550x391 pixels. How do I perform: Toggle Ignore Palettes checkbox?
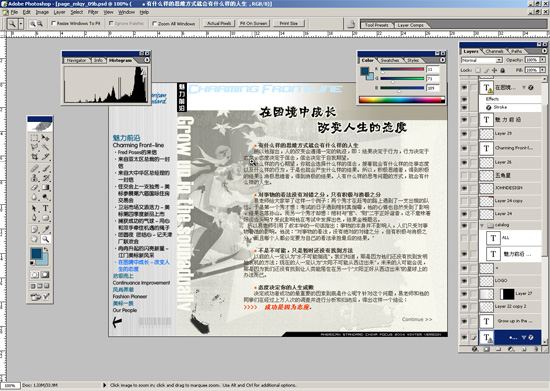click(x=111, y=23)
